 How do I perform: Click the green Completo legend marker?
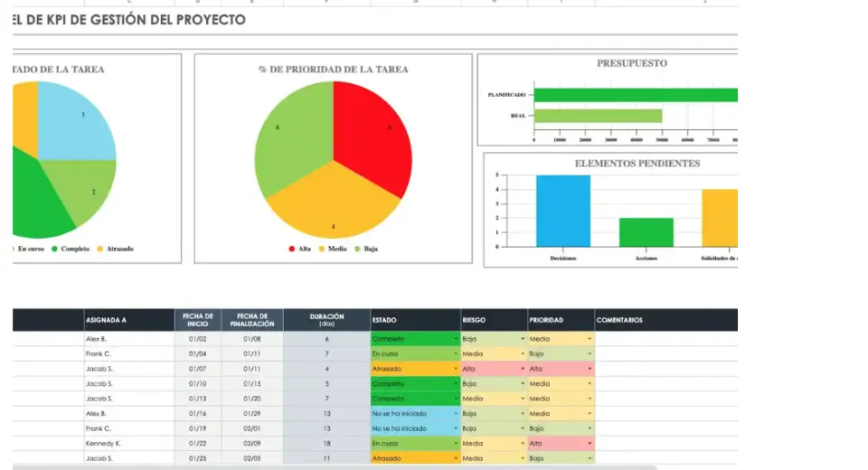54,249
